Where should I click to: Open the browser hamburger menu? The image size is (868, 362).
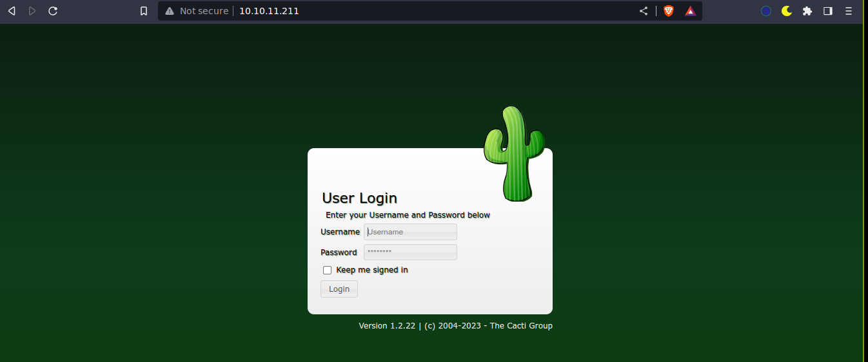(x=849, y=11)
